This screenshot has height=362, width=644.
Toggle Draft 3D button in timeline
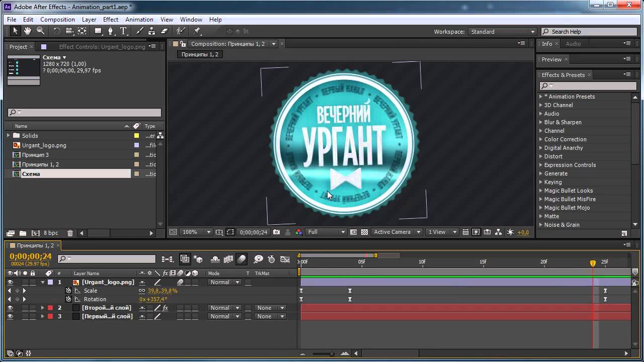(198, 259)
